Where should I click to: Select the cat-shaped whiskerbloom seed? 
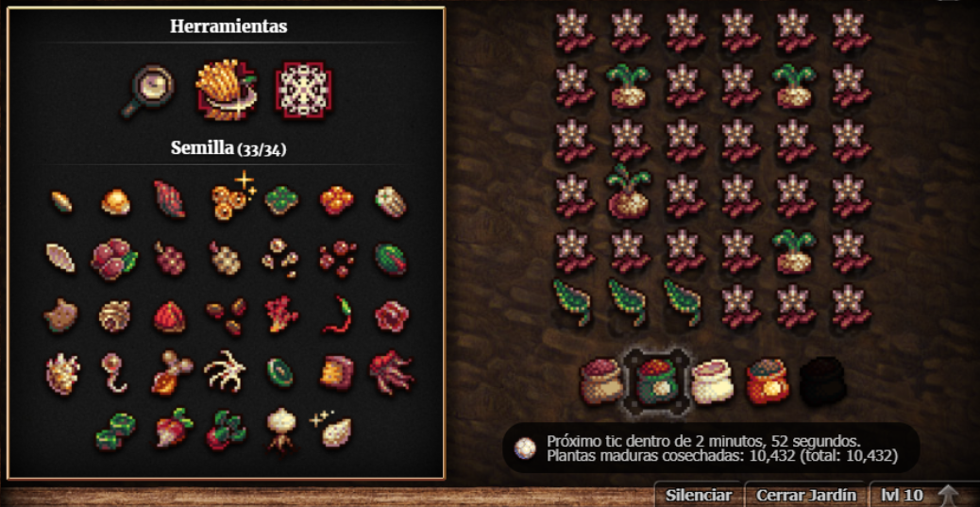point(60,315)
